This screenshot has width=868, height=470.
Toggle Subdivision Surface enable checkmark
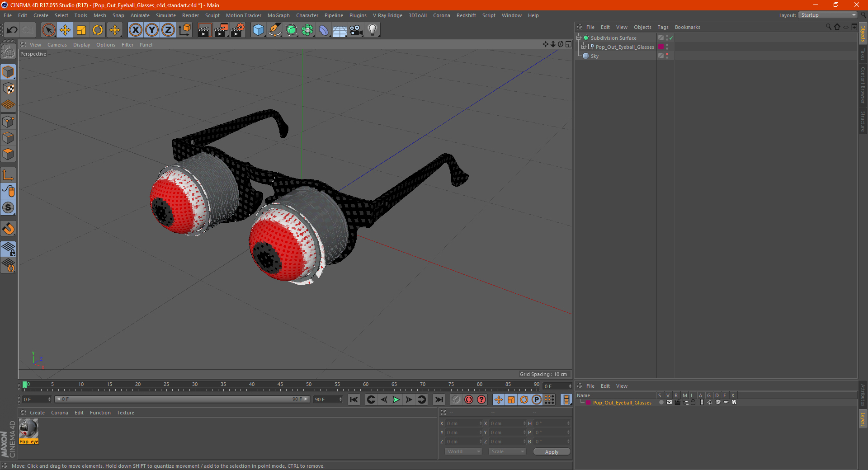coord(671,38)
